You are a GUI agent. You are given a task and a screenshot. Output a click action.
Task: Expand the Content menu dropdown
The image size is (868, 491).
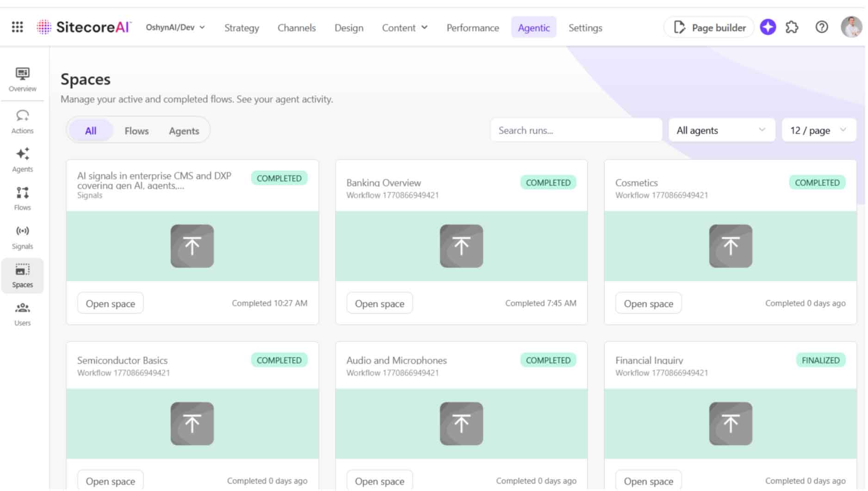[406, 28]
